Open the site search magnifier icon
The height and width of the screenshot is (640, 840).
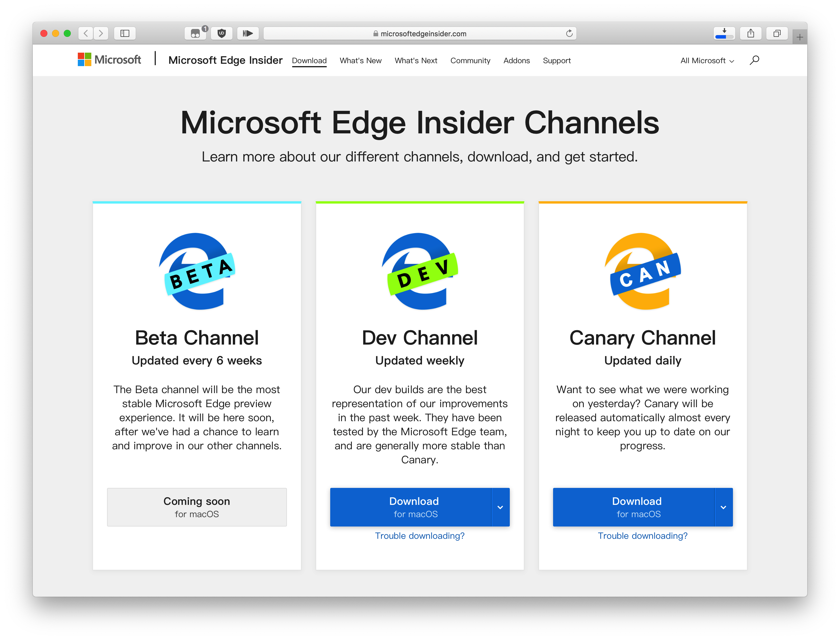pos(754,60)
